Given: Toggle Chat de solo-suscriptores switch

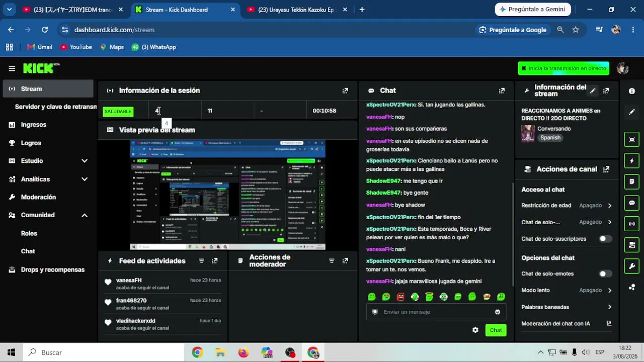Looking at the screenshot, I should (605, 239).
